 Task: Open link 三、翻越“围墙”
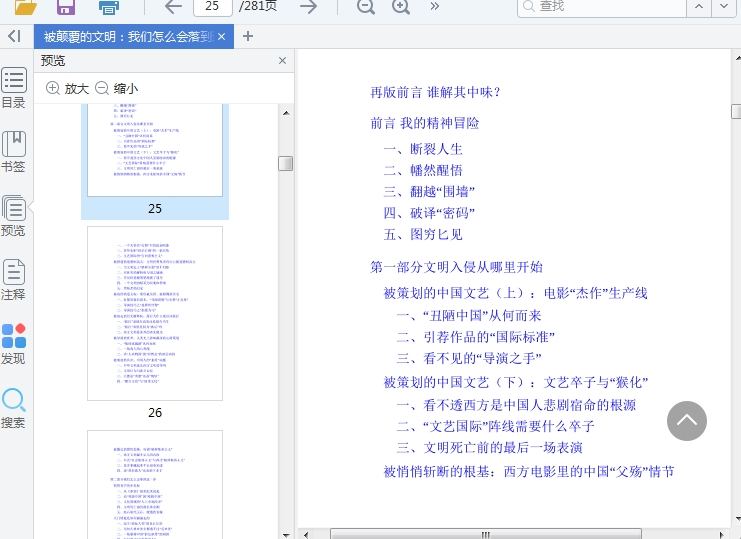pos(429,192)
